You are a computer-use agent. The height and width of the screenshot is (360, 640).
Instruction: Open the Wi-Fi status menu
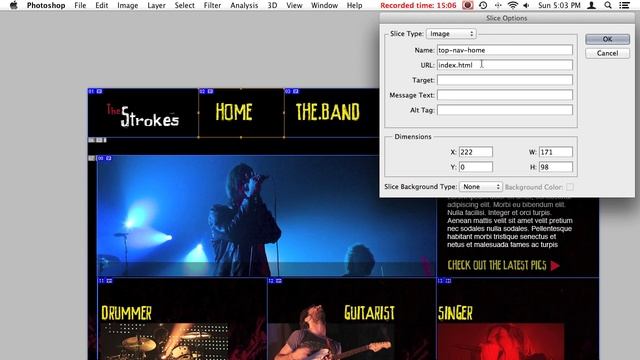[x=513, y=5]
